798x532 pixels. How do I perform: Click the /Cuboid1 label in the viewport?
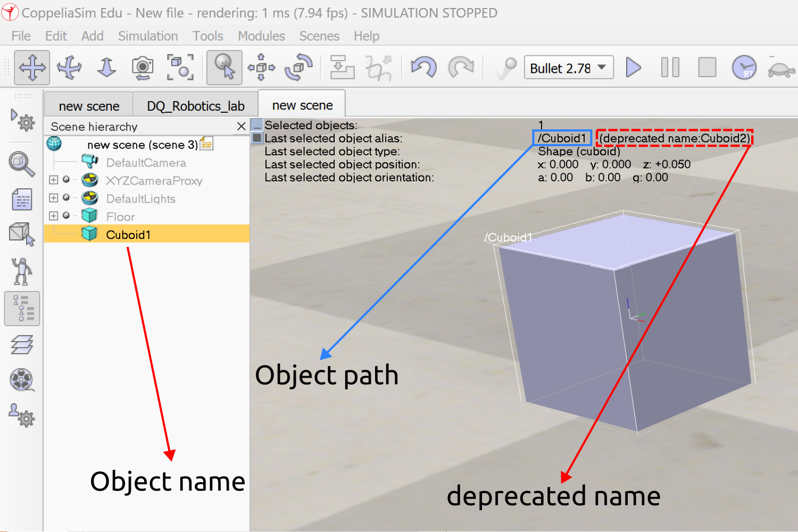tap(508, 237)
